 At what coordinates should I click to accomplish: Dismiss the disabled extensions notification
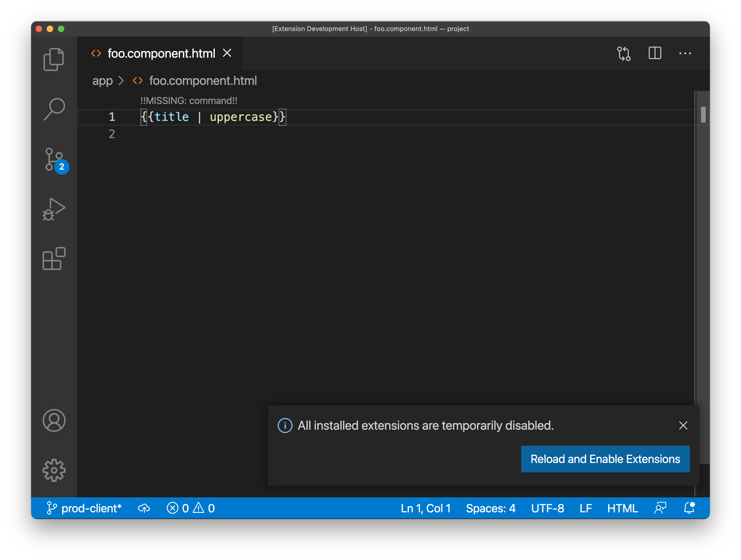point(683,426)
